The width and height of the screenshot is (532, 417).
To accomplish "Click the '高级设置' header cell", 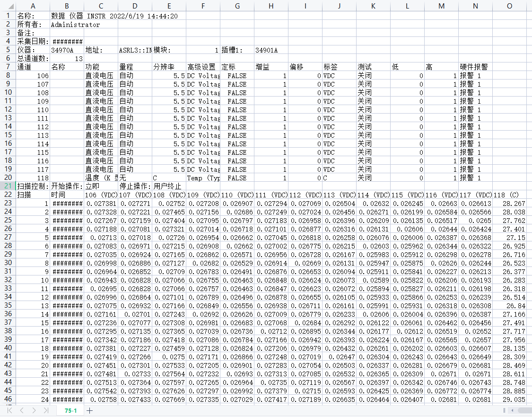I will (x=203, y=67).
